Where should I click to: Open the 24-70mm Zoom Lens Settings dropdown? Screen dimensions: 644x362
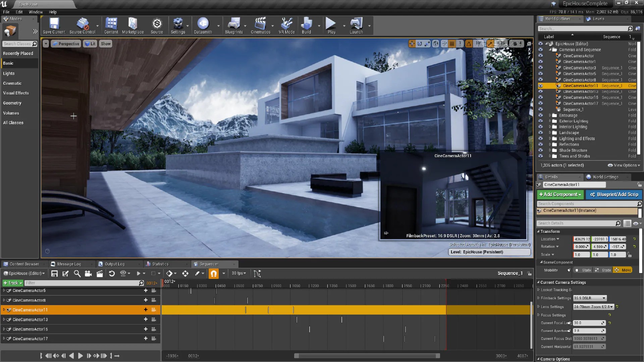(x=593, y=306)
